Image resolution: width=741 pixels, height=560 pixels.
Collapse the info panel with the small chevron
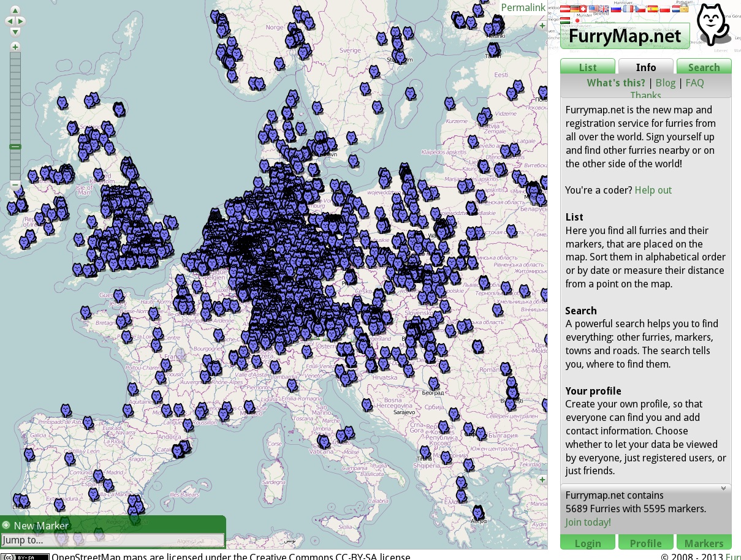click(x=723, y=488)
